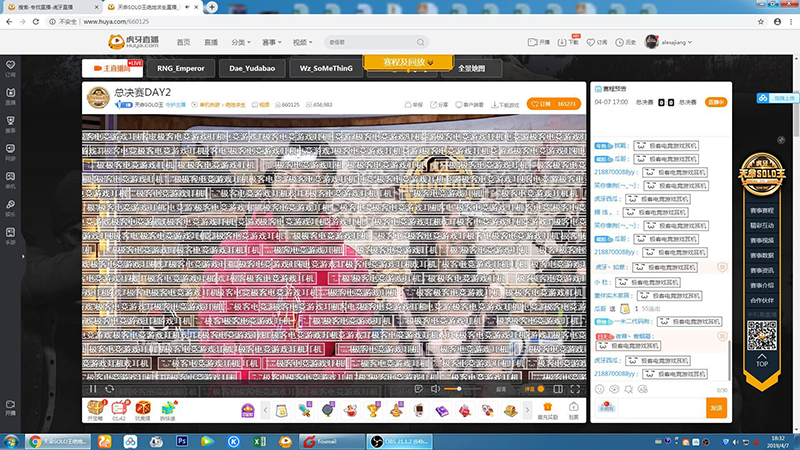Focus the chat message input box
Image resolution: width=800 pixels, height=450 pixels.
662,408
